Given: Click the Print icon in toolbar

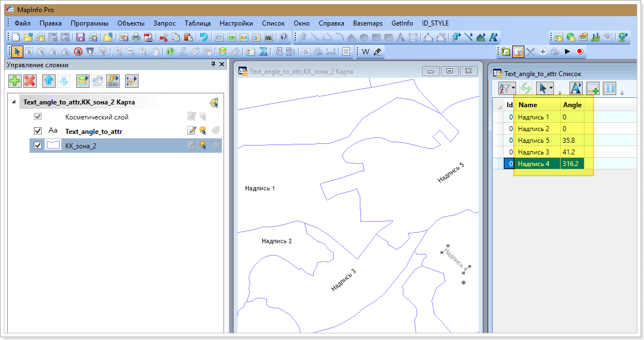Looking at the screenshot, I should tap(135, 37).
